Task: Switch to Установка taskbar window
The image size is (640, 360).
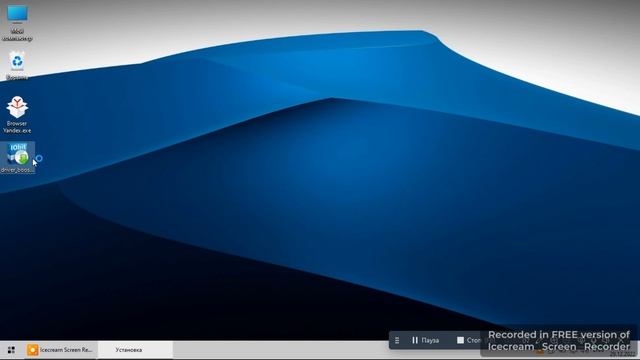Action: [x=136, y=350]
